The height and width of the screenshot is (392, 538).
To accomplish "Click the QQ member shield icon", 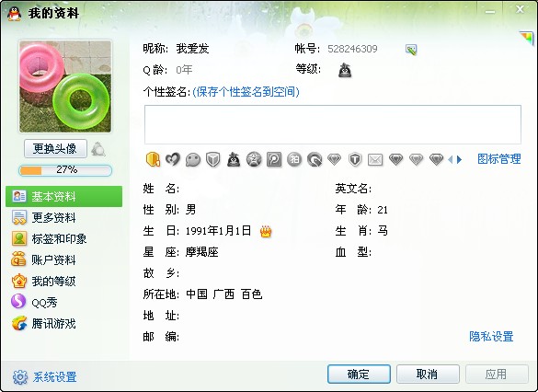I will coord(153,159).
